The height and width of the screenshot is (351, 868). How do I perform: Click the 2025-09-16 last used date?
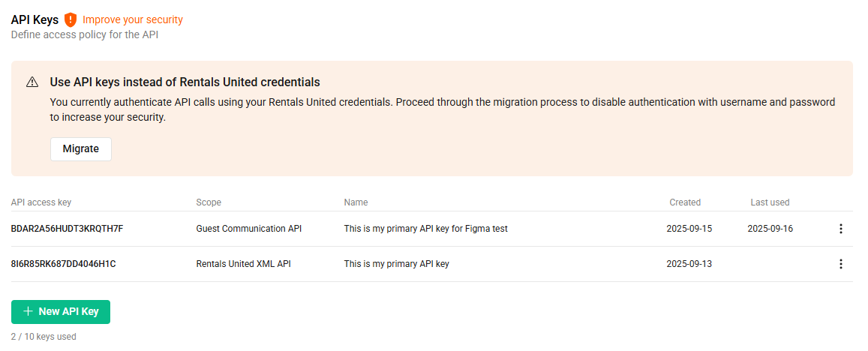[x=770, y=229]
